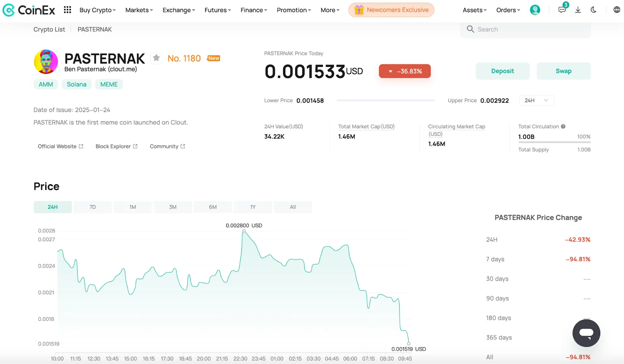Click the Community external link icon
The image size is (624, 364).
coord(183,147)
